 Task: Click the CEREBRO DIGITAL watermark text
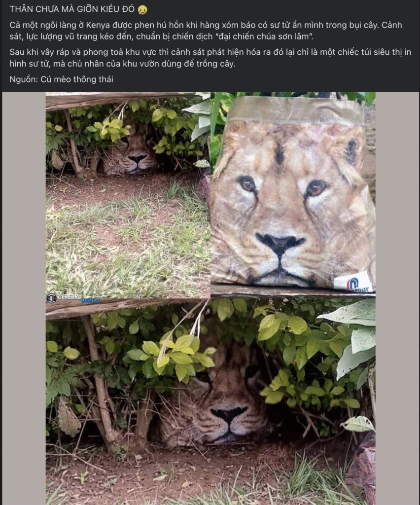pyautogui.click(x=79, y=298)
